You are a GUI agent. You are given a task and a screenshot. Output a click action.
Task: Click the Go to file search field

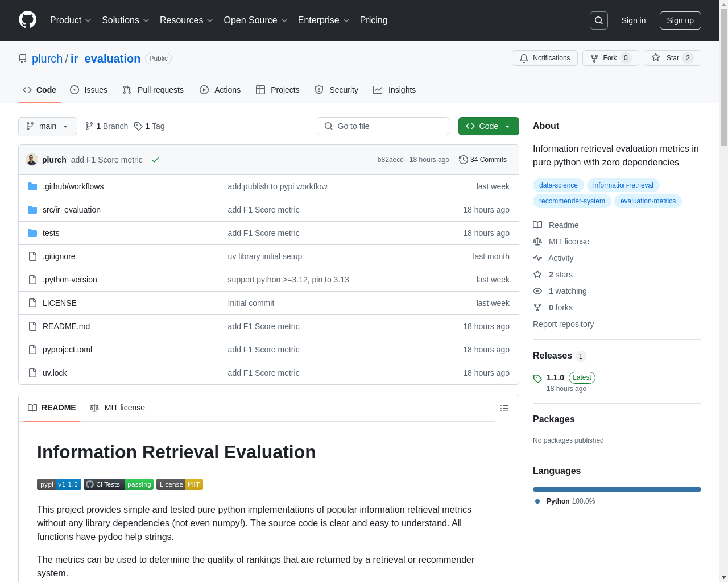click(383, 126)
